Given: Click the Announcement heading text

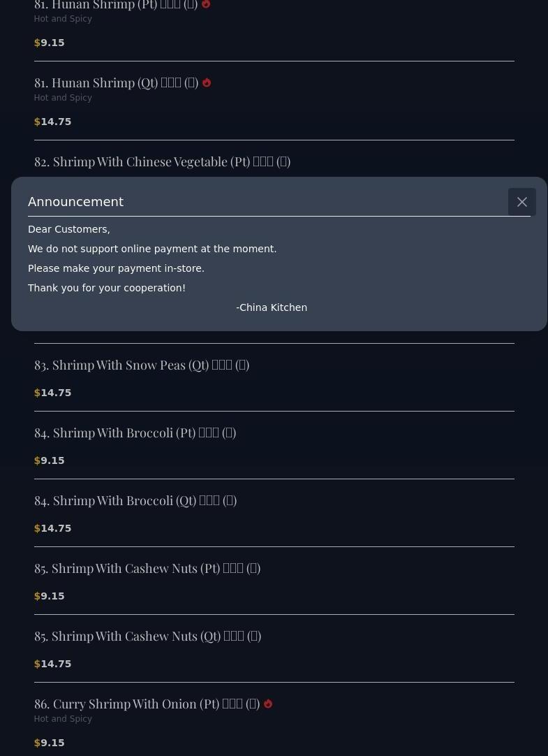Looking at the screenshot, I should click(75, 202).
